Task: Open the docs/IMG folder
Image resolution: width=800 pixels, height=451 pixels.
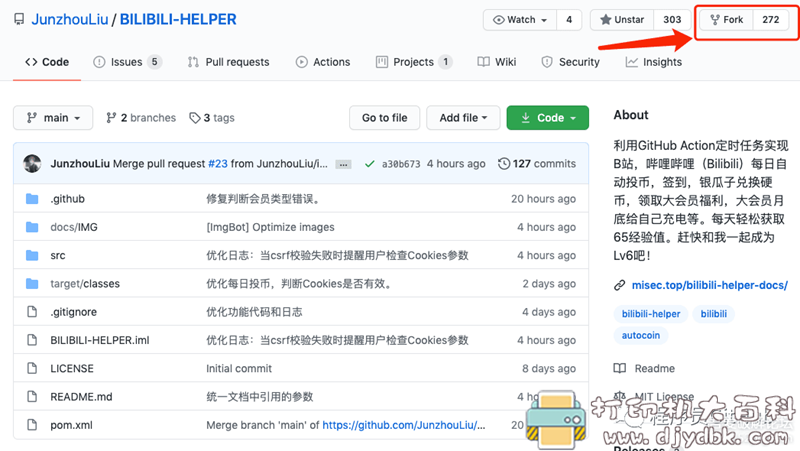Action: tap(74, 227)
